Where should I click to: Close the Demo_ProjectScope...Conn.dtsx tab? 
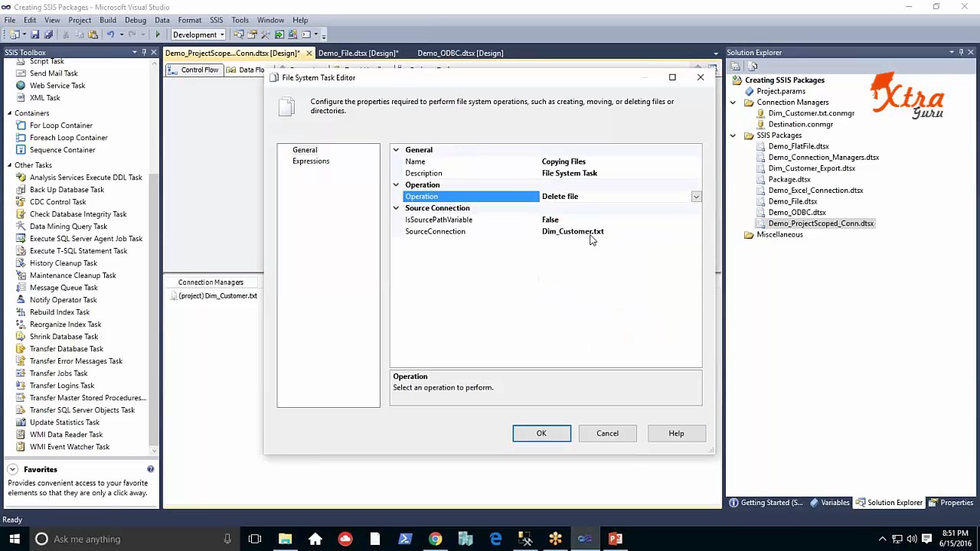(x=309, y=53)
